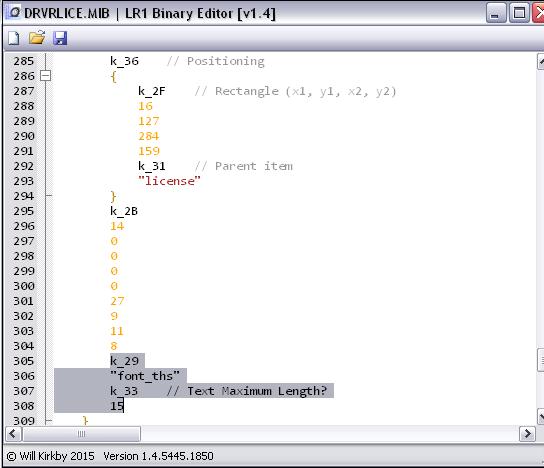Screen dimensions: 544x468
Task: Save the file with the floppy disk icon
Action: [60, 38]
